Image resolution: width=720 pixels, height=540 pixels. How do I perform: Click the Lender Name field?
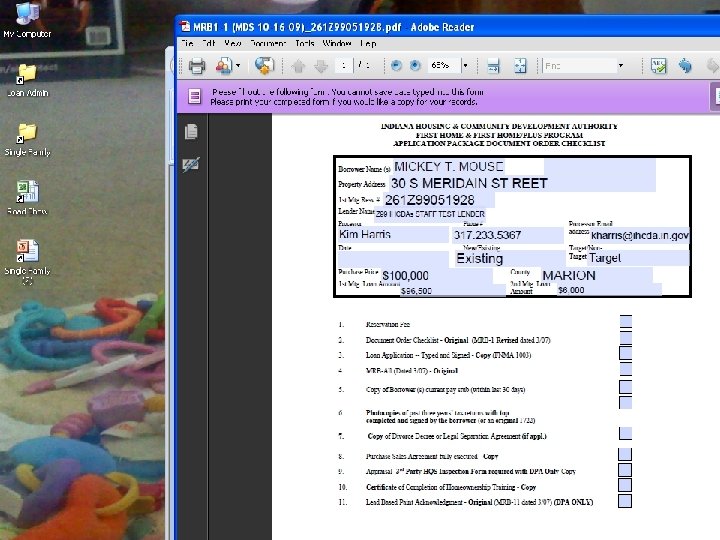(x=430, y=214)
